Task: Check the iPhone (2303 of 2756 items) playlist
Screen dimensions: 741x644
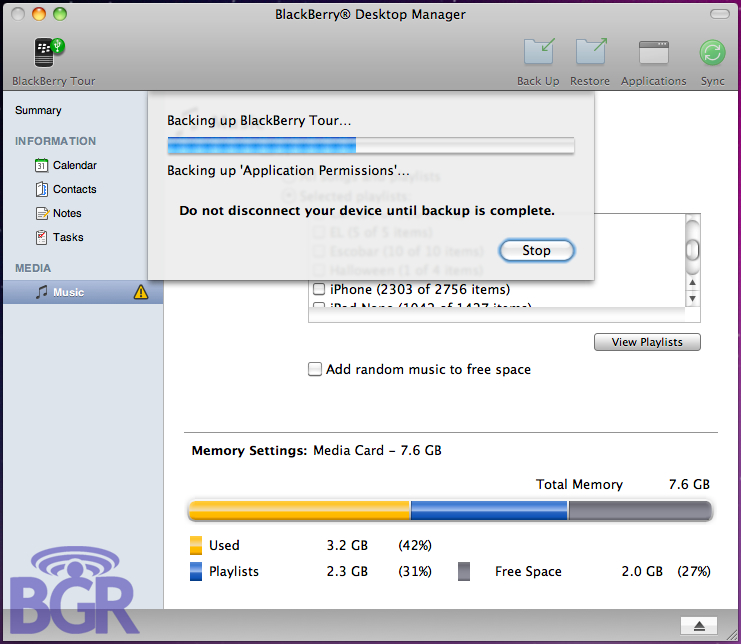Action: 319,289
